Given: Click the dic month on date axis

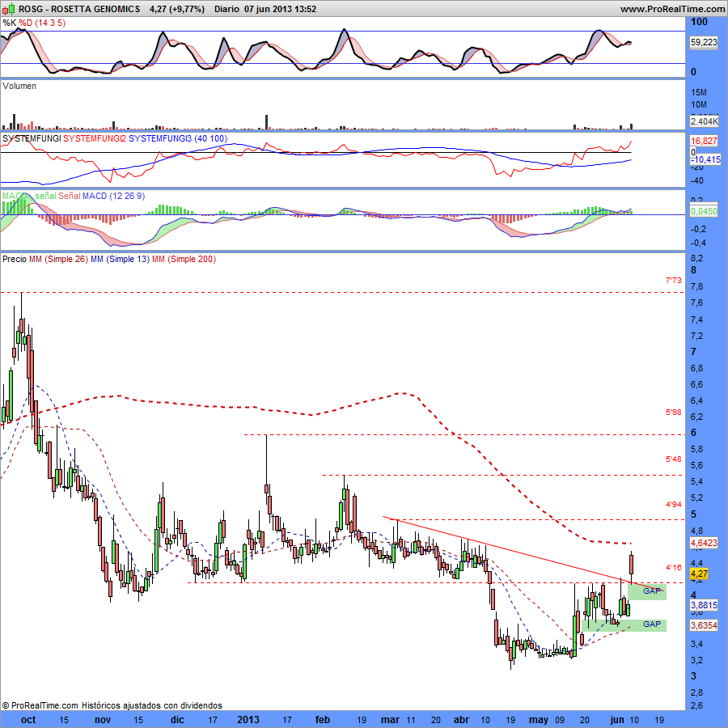Looking at the screenshot, I should (x=177, y=720).
